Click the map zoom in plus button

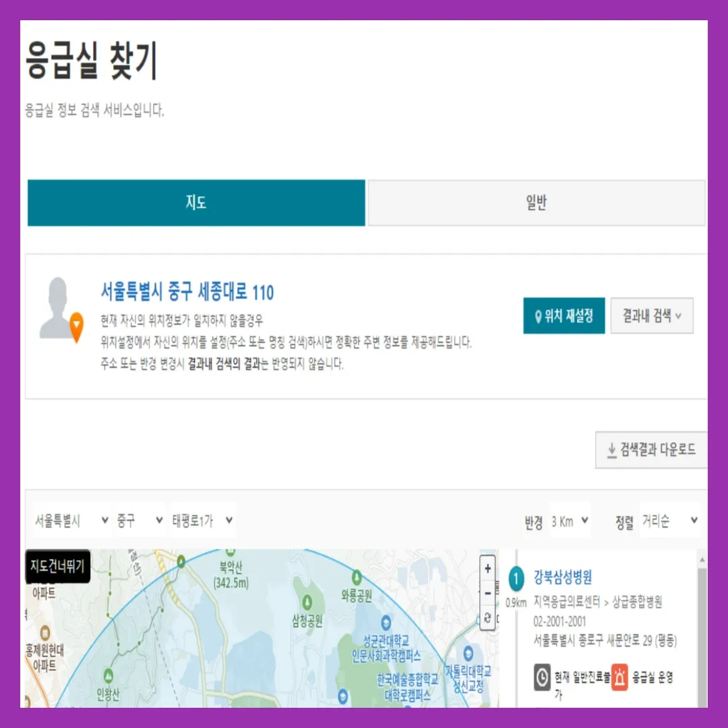(487, 568)
